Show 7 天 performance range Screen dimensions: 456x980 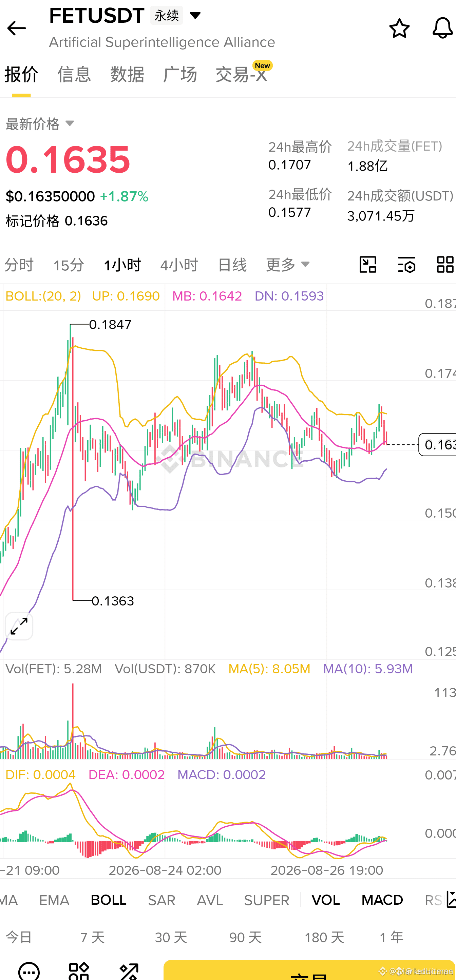click(x=93, y=937)
